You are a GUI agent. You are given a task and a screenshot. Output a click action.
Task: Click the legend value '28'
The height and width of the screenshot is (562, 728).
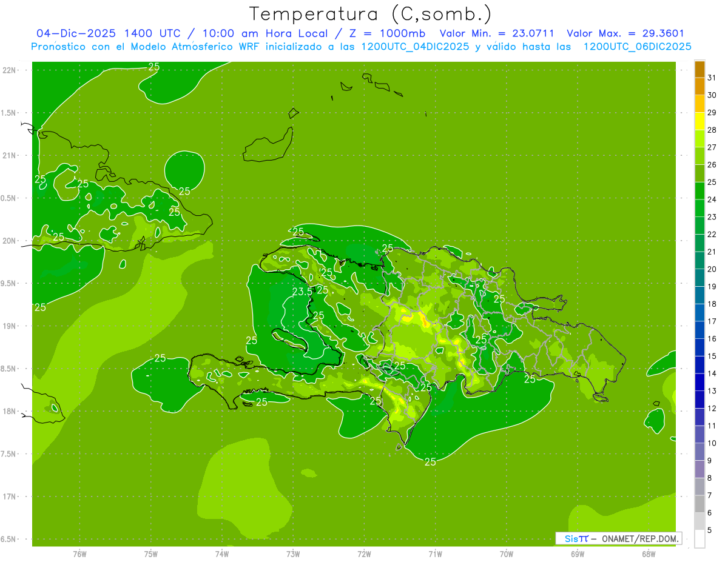click(x=712, y=130)
